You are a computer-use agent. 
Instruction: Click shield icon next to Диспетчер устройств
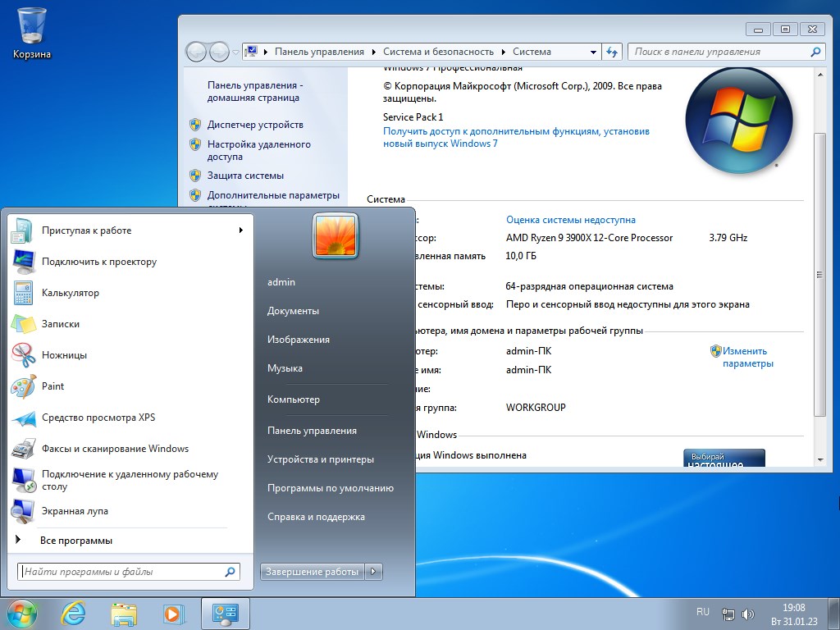tap(195, 125)
